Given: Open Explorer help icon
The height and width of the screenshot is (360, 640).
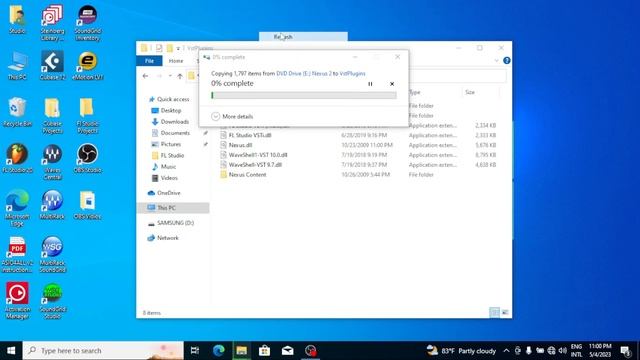Looking at the screenshot, I should (507, 60).
